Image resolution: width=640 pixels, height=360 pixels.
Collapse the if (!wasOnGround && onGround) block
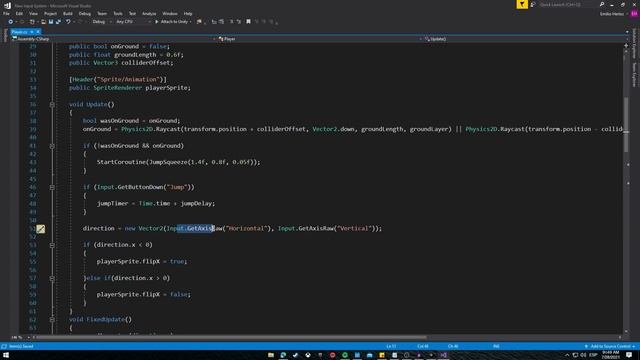tap(52, 146)
